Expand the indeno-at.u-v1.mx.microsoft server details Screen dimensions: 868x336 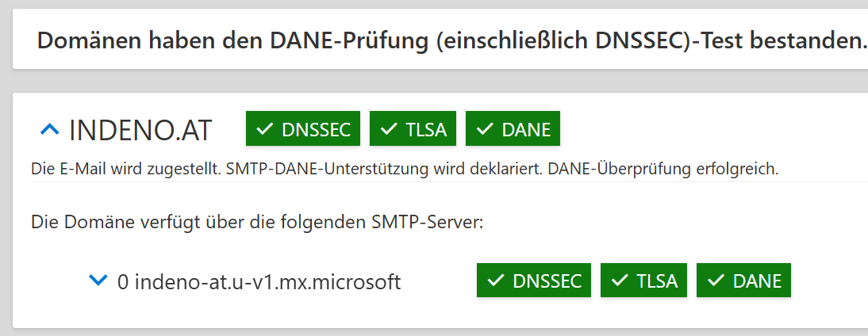tap(98, 281)
